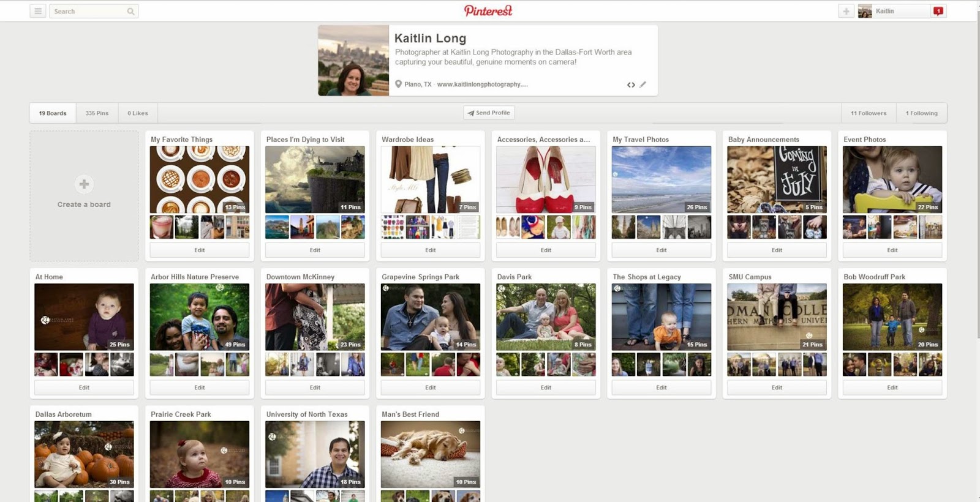This screenshot has width=980, height=502.
Task: Click the plus add-pin button in header
Action: (846, 11)
